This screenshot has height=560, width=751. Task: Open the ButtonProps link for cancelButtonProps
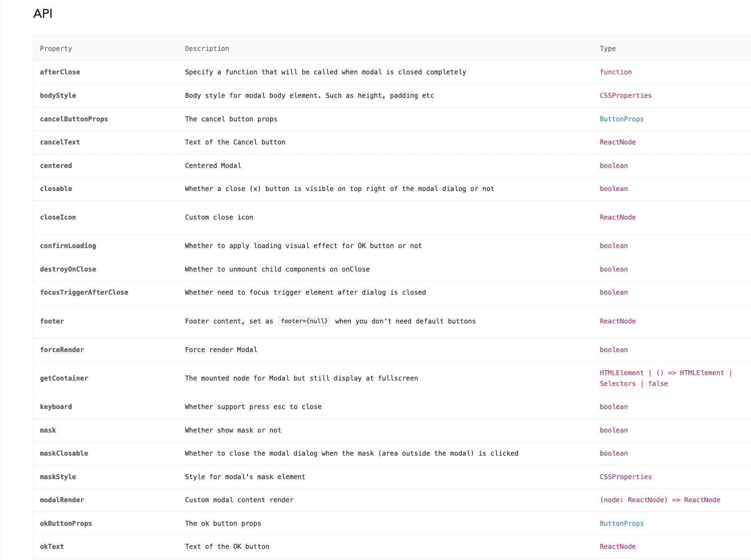(621, 119)
